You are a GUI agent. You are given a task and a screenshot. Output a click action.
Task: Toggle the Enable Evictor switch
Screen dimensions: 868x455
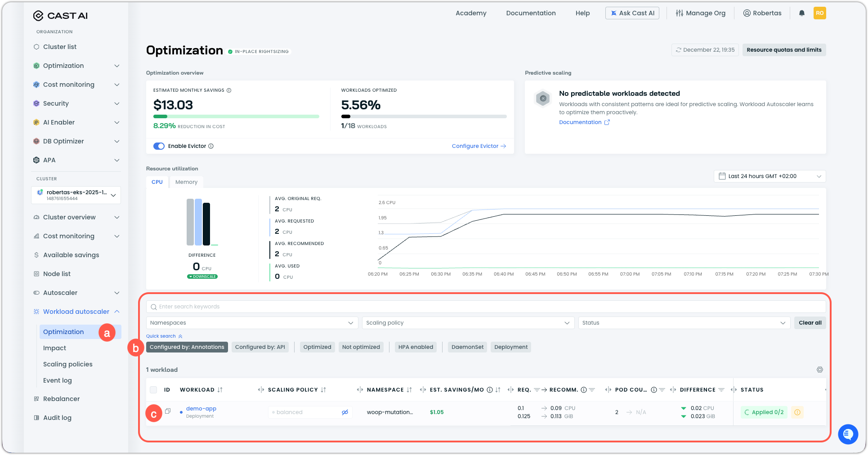[x=159, y=146]
